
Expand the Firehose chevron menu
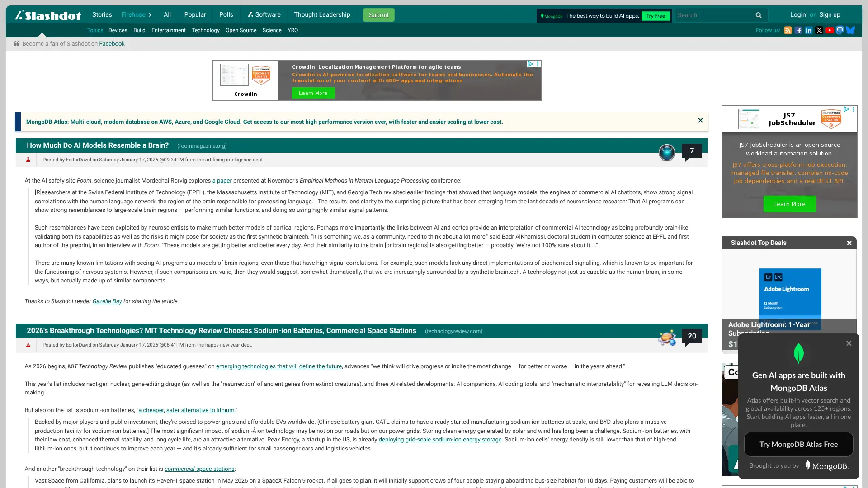click(150, 15)
